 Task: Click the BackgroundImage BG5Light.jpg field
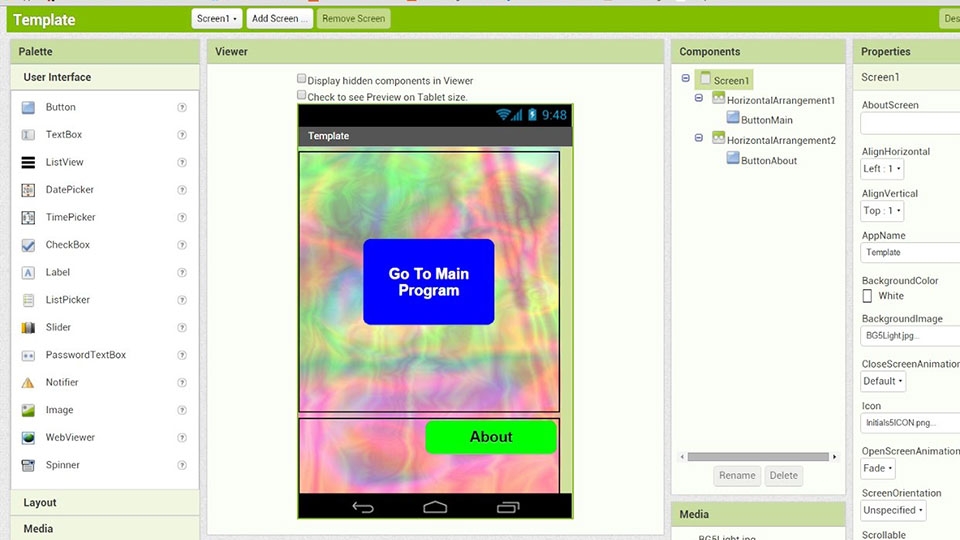(x=910, y=336)
